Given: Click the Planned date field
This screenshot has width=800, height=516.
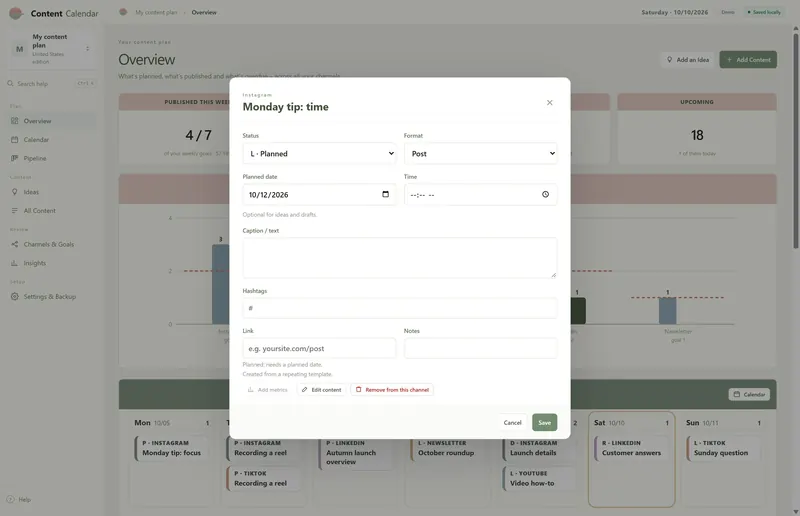Looking at the screenshot, I should pos(319,194).
